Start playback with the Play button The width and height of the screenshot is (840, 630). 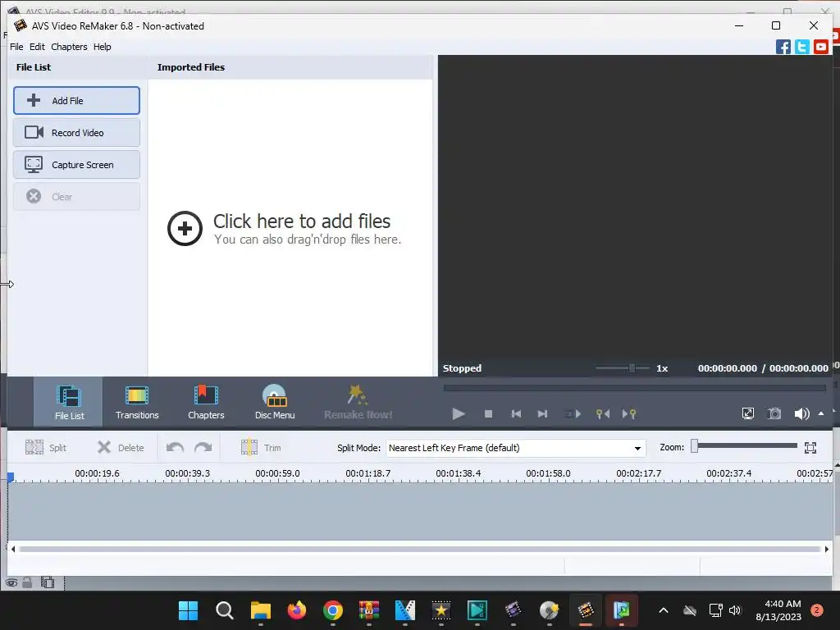[459, 414]
